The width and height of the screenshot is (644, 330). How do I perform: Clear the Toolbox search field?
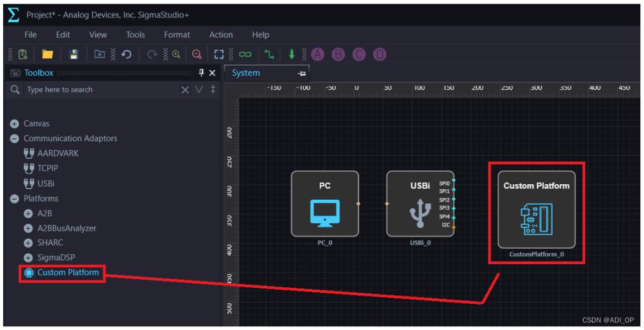coord(186,90)
